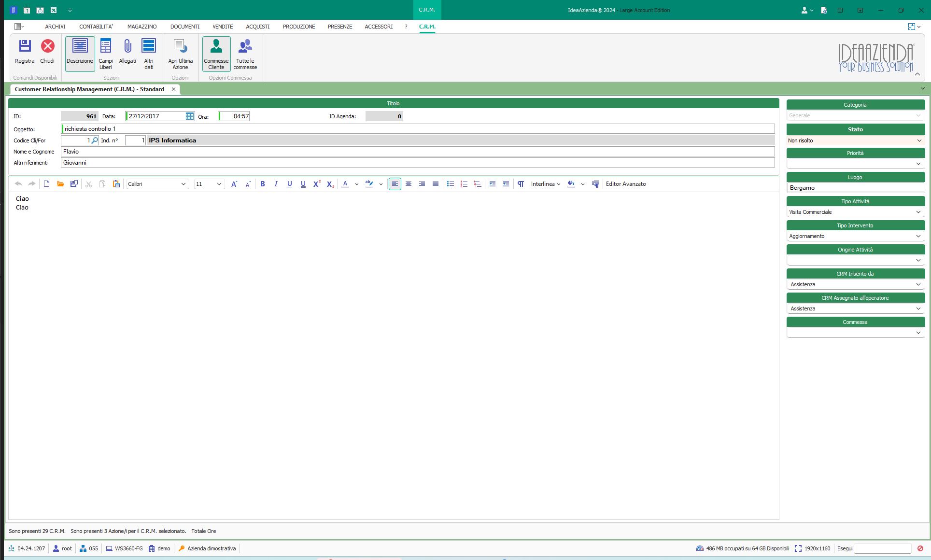Increase the font size with A+ icon
931x560 pixels.
pos(234,184)
